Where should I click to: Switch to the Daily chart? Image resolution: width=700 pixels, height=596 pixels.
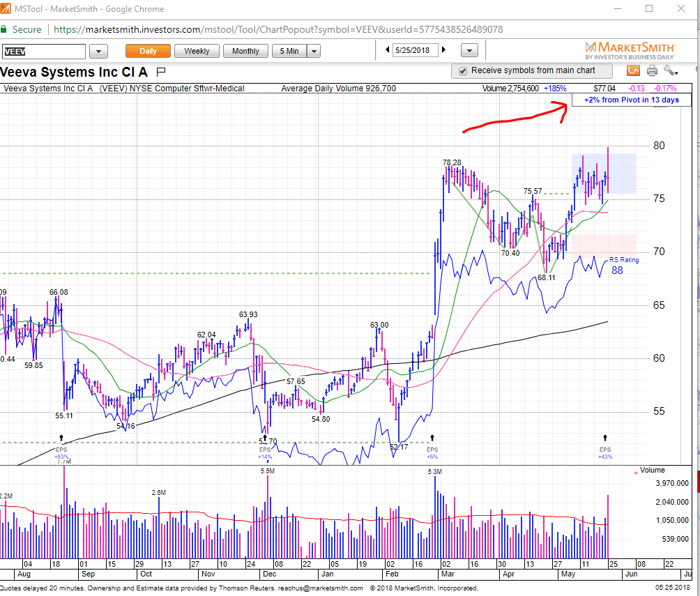point(148,52)
